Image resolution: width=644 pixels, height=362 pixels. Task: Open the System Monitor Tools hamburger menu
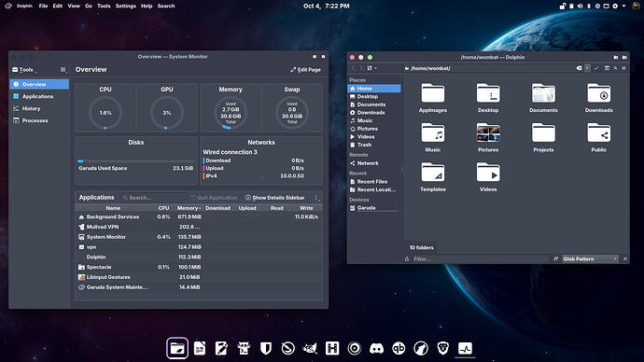tap(63, 70)
